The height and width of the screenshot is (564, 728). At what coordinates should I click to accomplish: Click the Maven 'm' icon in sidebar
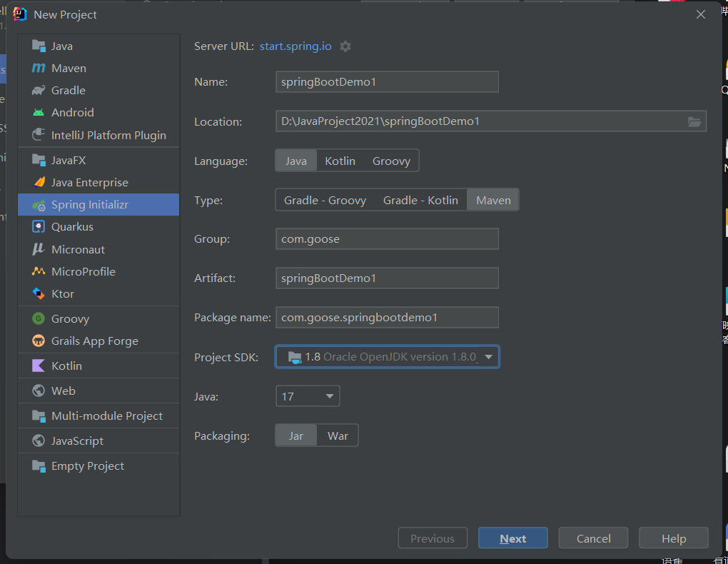[x=39, y=69]
